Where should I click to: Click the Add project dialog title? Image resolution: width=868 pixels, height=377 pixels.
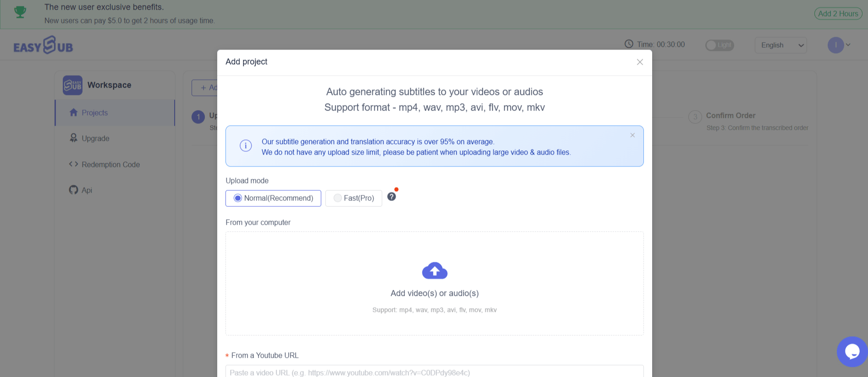(247, 61)
